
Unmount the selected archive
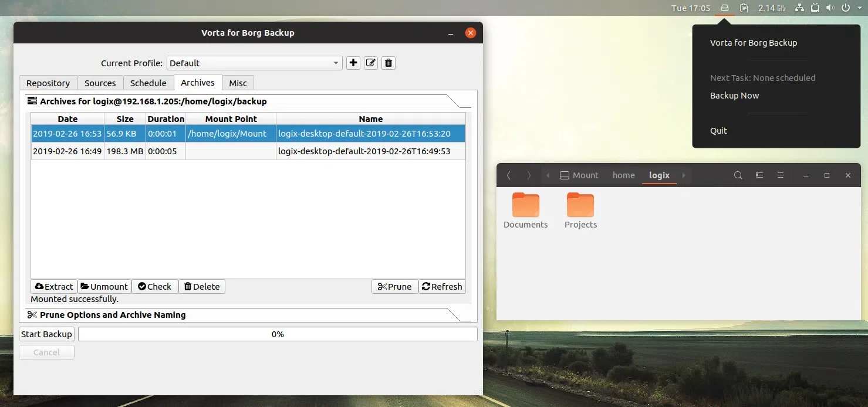104,286
